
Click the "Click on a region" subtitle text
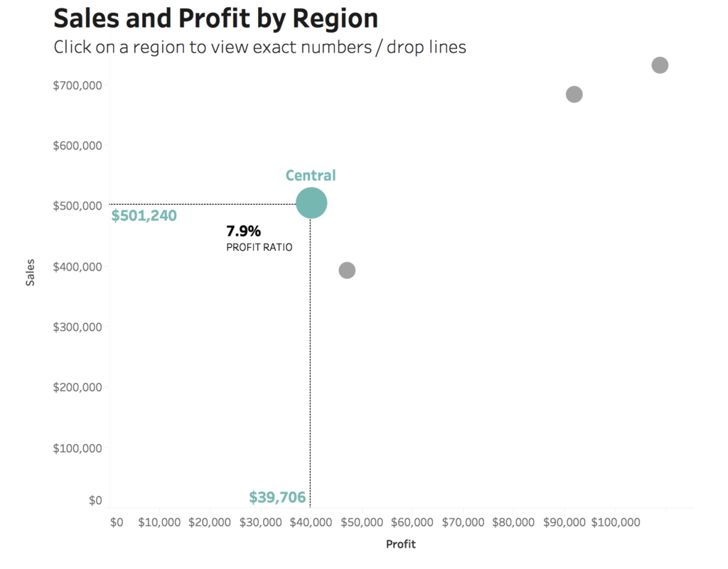click(260, 48)
